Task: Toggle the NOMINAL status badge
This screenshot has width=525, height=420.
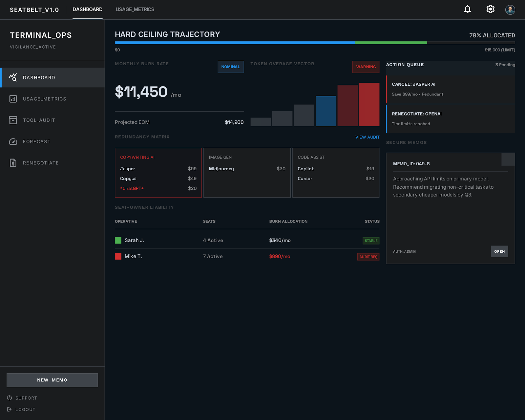Action: (x=231, y=67)
